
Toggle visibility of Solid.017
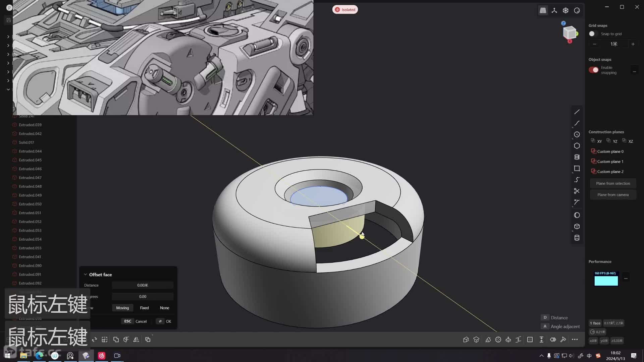click(14, 142)
